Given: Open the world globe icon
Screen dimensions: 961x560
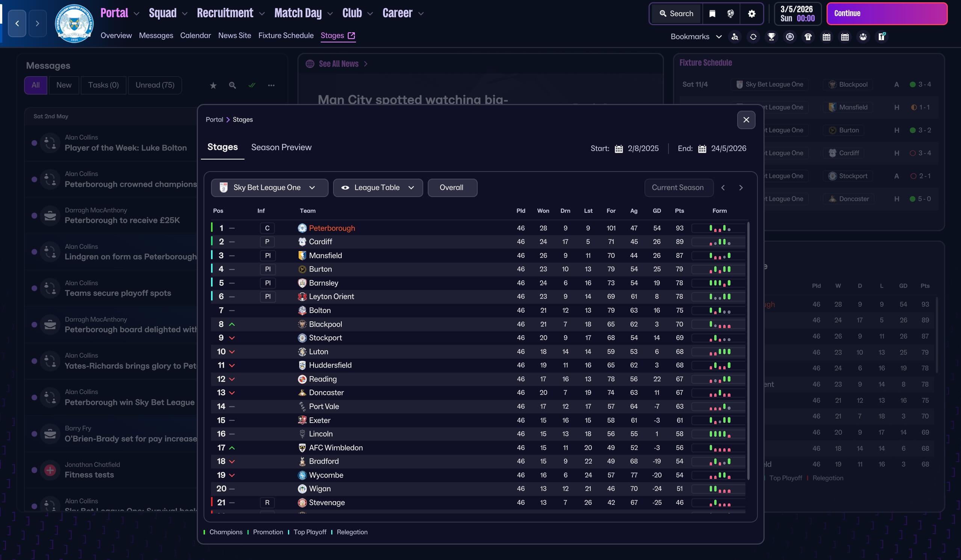Looking at the screenshot, I should [x=730, y=14].
